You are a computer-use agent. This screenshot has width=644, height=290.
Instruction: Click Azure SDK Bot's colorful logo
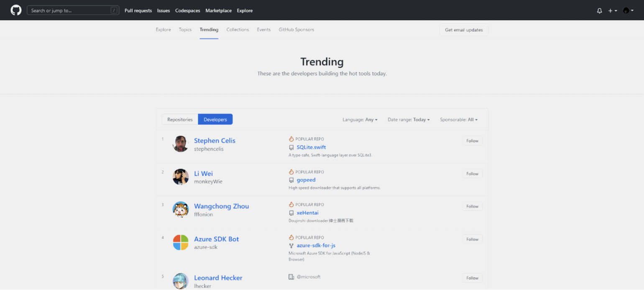[181, 242]
